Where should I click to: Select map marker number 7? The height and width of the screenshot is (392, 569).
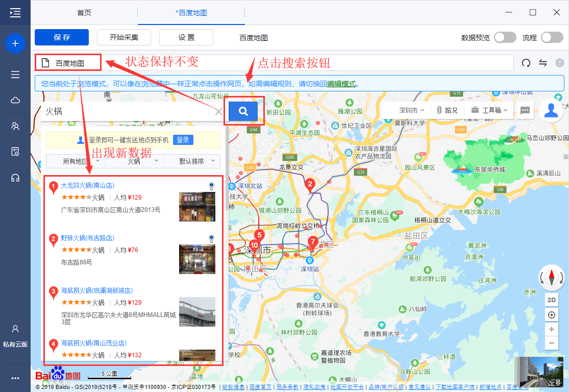tap(313, 242)
